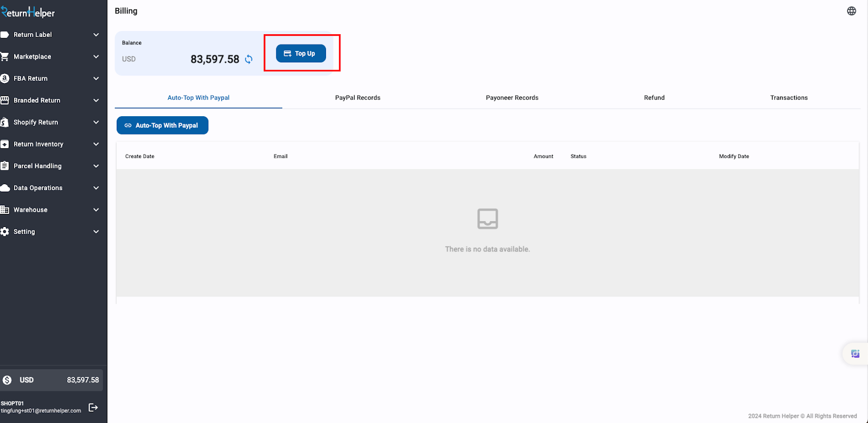The height and width of the screenshot is (423, 868).
Task: Open the floating chat widget icon
Action: [855, 354]
